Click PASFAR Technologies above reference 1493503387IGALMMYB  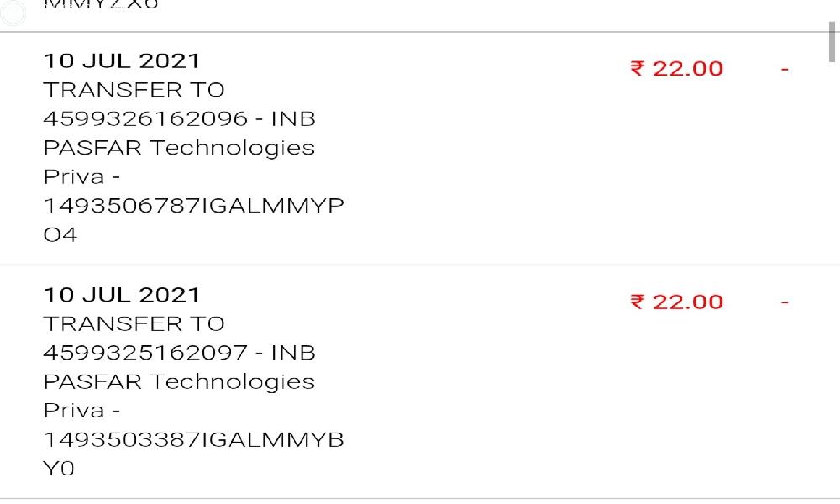click(x=179, y=381)
